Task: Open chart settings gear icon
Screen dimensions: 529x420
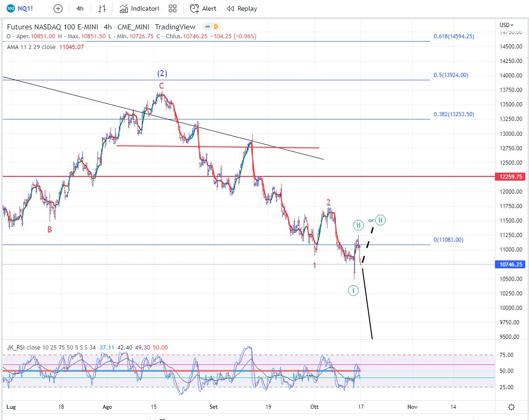Action: (x=511, y=407)
